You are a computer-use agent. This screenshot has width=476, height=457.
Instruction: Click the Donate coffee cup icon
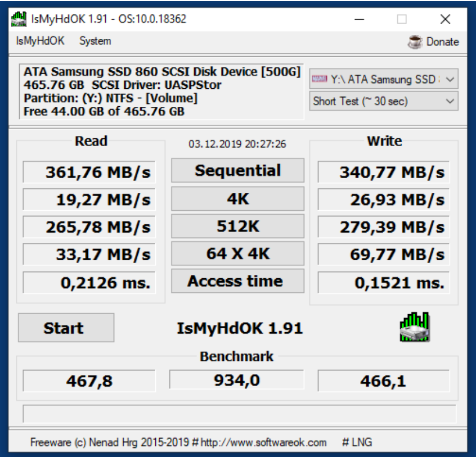416,42
